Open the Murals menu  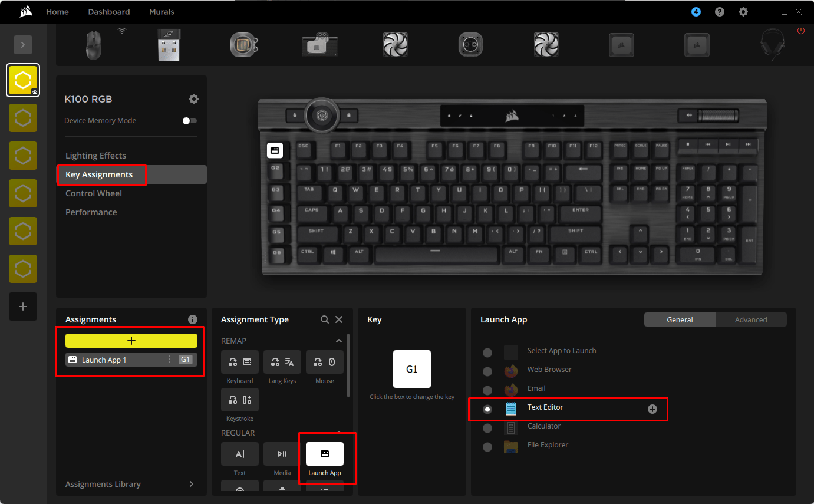tap(162, 11)
